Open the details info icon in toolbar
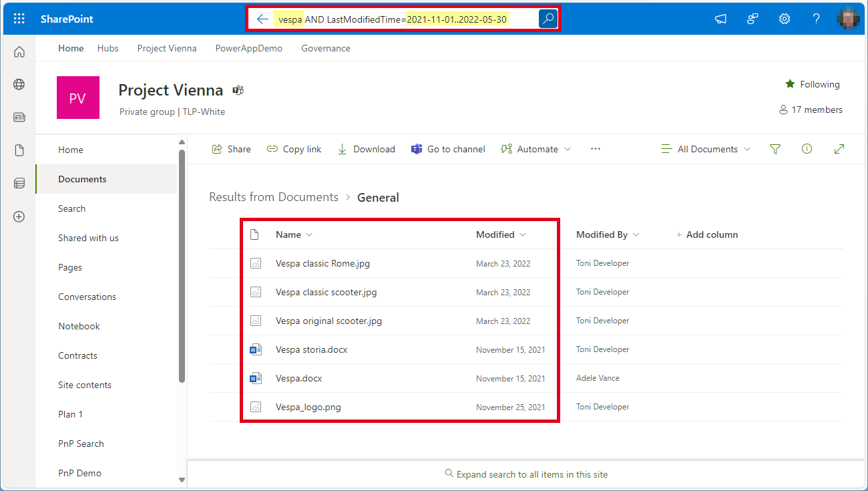The width and height of the screenshot is (868, 491). pos(807,148)
